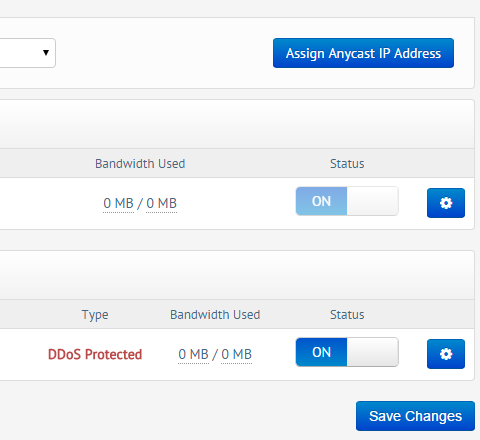Click white handle of the upper faded switch
480x440 pixels.
[x=372, y=201]
